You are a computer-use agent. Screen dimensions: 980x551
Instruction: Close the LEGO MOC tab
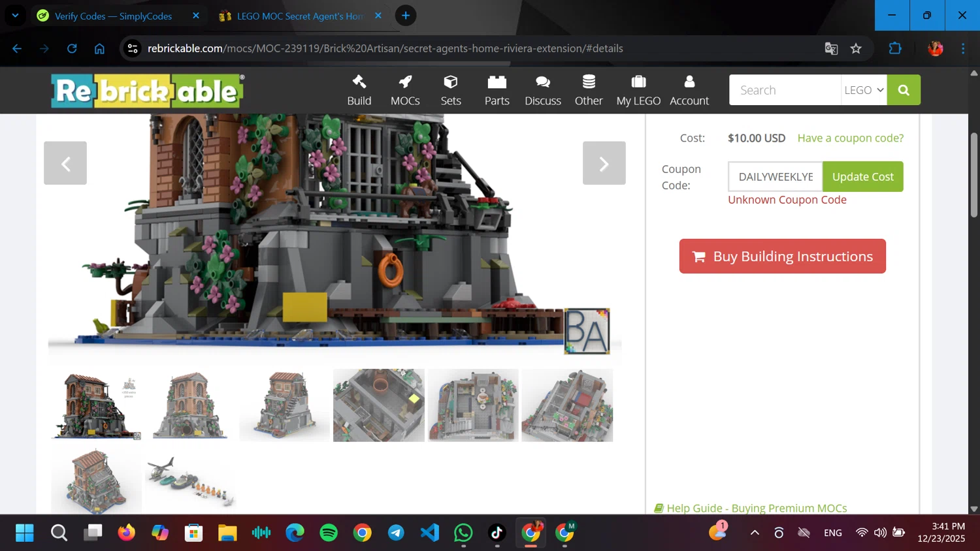(378, 16)
